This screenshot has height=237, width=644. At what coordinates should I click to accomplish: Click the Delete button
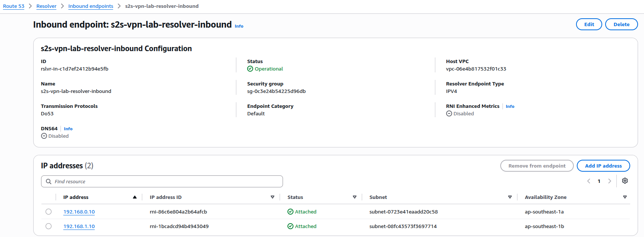pos(622,24)
